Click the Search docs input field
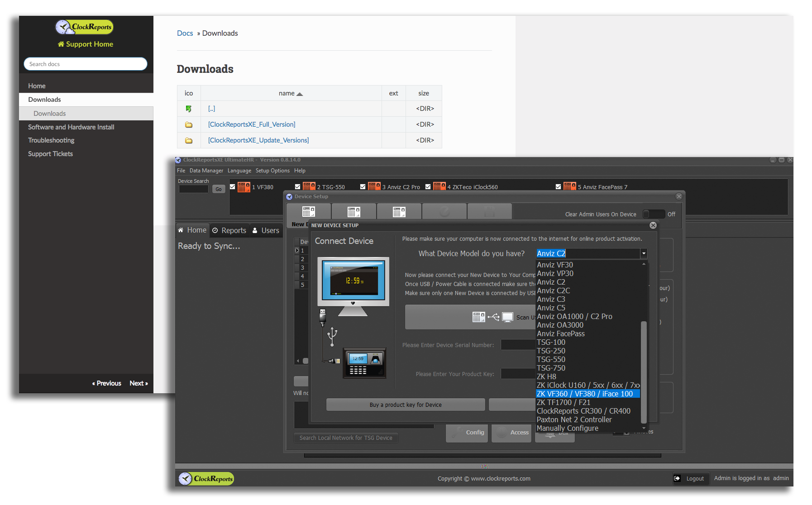 tap(86, 64)
